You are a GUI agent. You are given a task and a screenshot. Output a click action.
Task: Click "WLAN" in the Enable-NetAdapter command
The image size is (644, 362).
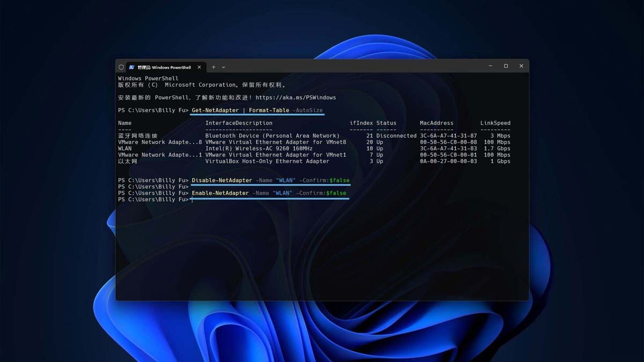pos(282,193)
